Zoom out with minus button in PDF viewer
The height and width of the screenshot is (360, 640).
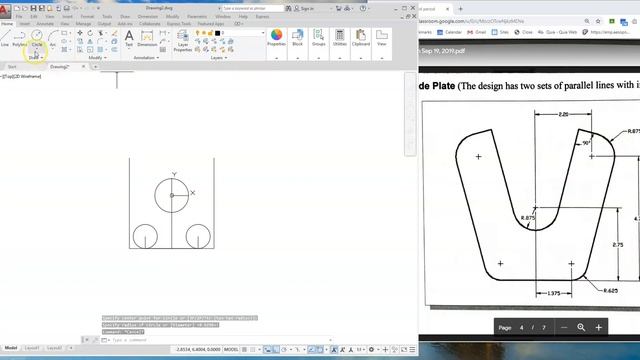pyautogui.click(x=564, y=327)
